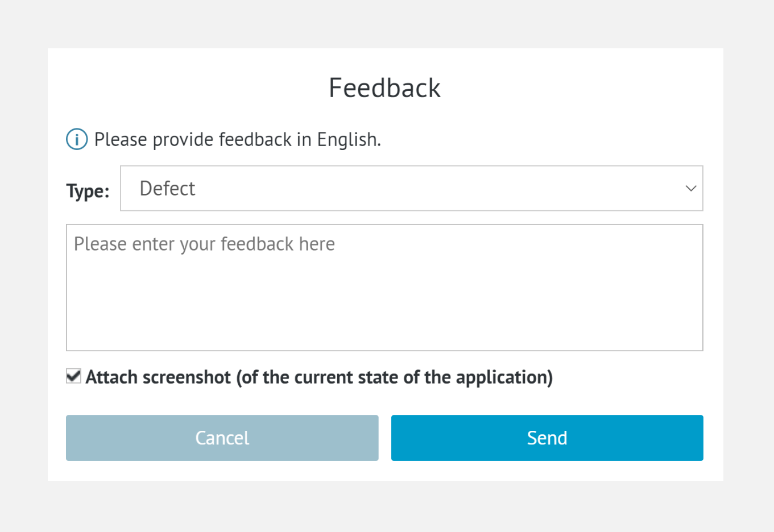Click the Type field label
Viewport: 774px width, 532px height.
[x=87, y=190]
